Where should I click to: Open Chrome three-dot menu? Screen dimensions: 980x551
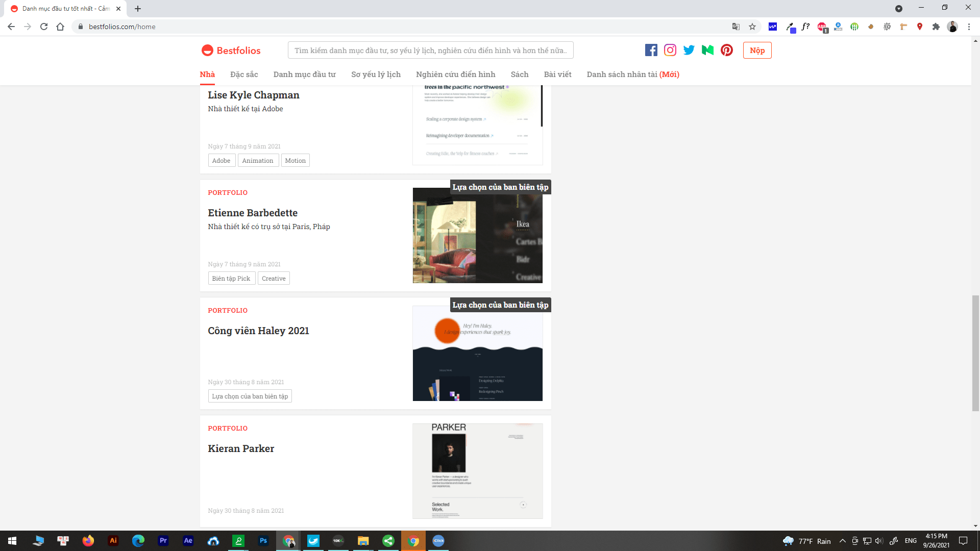969,27
